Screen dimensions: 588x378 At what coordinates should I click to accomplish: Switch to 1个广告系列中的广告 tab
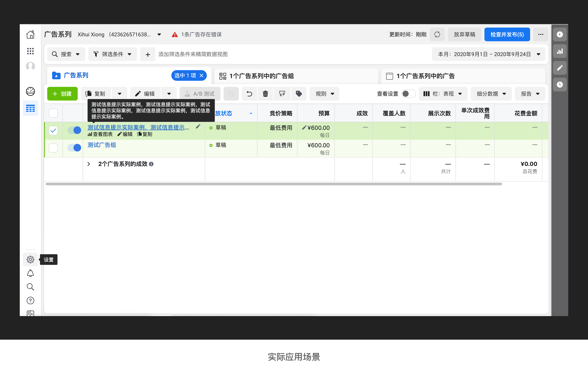pos(425,76)
